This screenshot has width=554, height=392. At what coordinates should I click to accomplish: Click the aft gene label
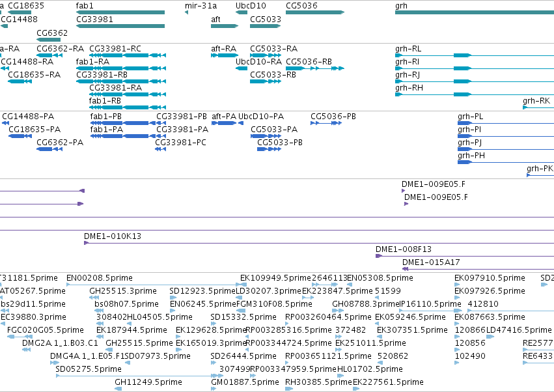pos(215,19)
